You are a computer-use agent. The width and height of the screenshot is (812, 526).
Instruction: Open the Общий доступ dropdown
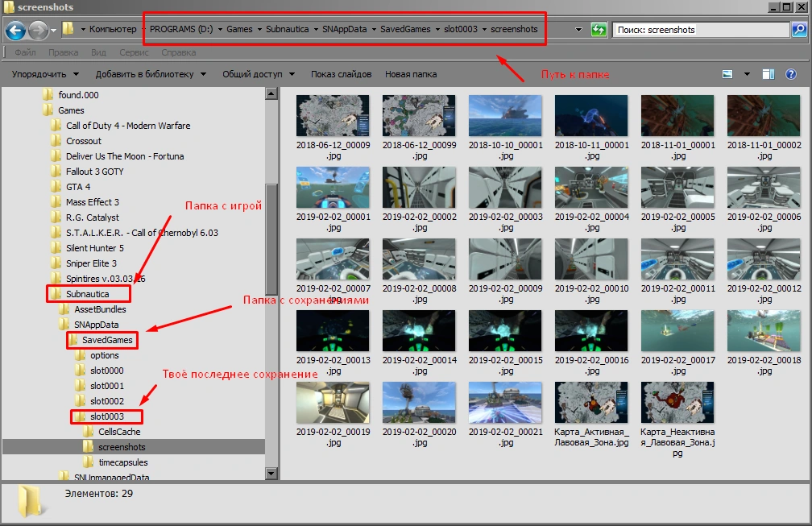tap(259, 74)
